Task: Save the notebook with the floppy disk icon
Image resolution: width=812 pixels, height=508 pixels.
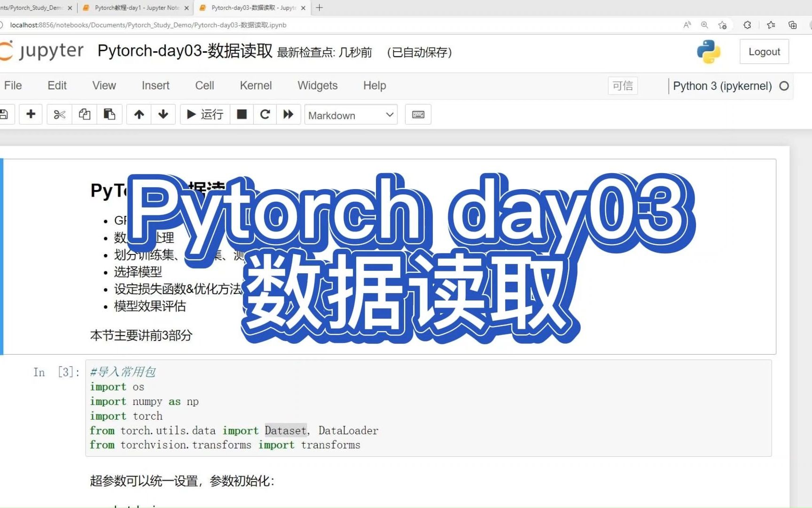Action: (4, 114)
